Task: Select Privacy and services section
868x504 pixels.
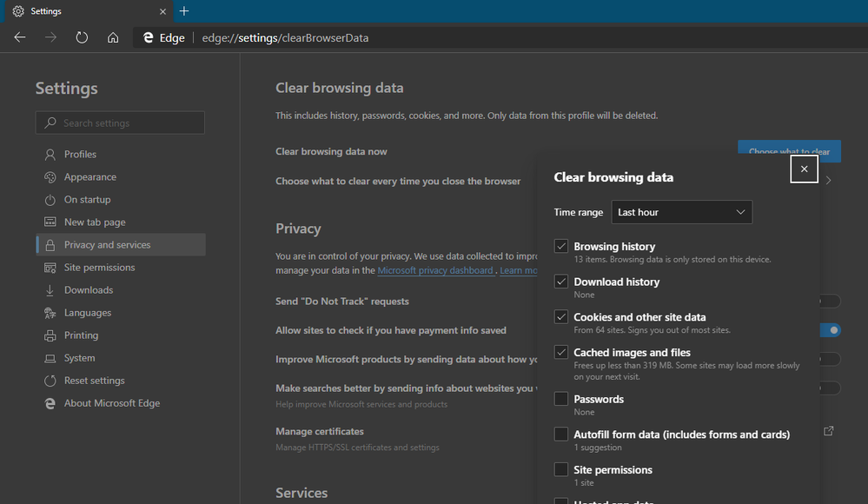Action: [x=121, y=245]
